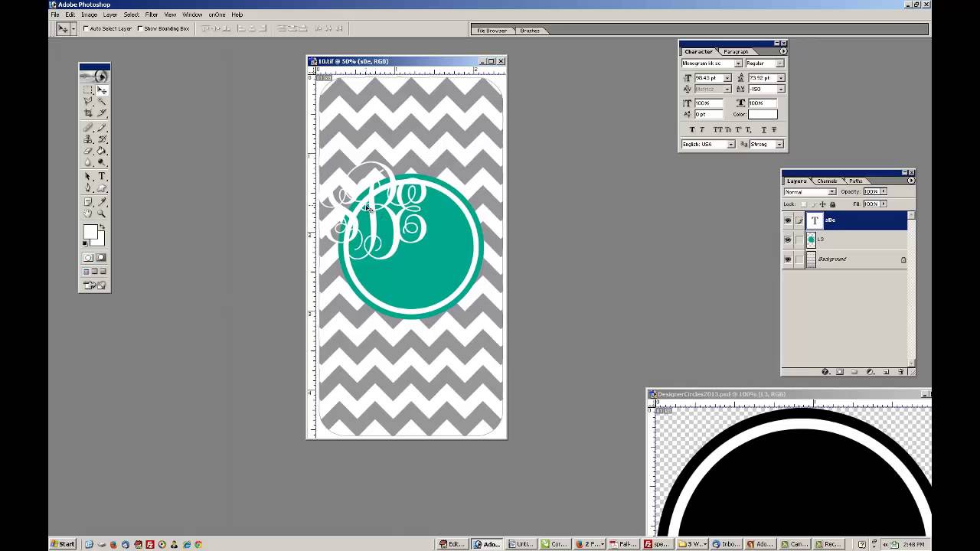The height and width of the screenshot is (551, 980).
Task: Click the Faux Bold icon in Character panel
Action: pyautogui.click(x=692, y=129)
